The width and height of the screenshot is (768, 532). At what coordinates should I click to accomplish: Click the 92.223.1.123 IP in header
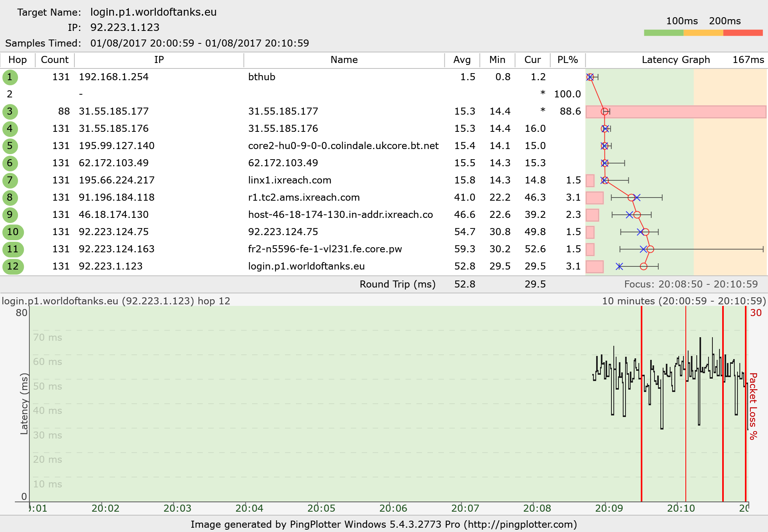tap(125, 27)
